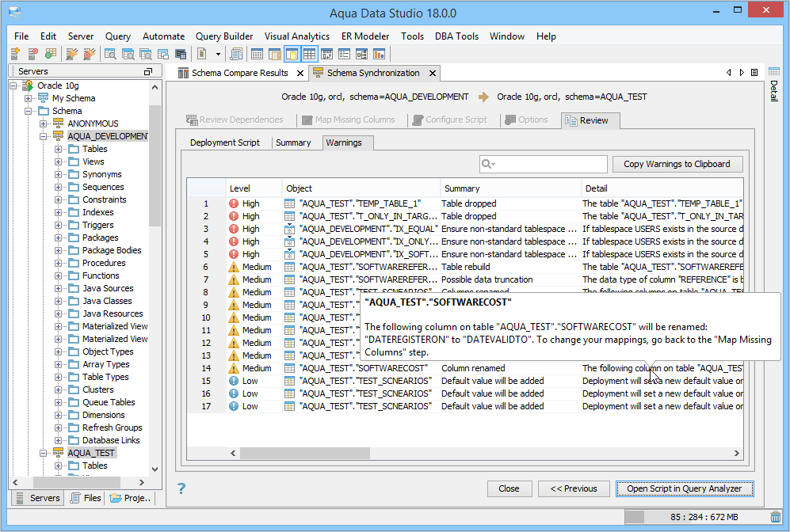Screen dimensions: 790x532
Task: Click Open Script in Query Analyzer
Action: [x=684, y=488]
